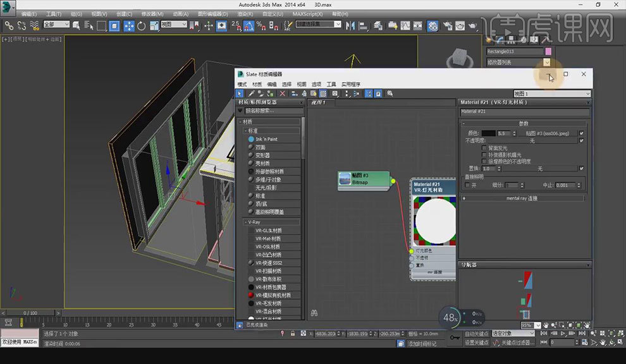Click the displacement 无 map slot button

click(539, 169)
